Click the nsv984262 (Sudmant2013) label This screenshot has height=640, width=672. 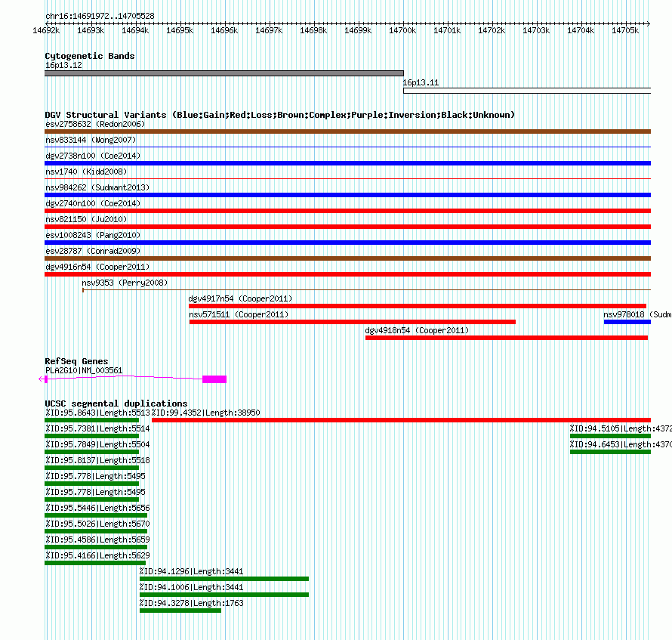click(x=97, y=187)
